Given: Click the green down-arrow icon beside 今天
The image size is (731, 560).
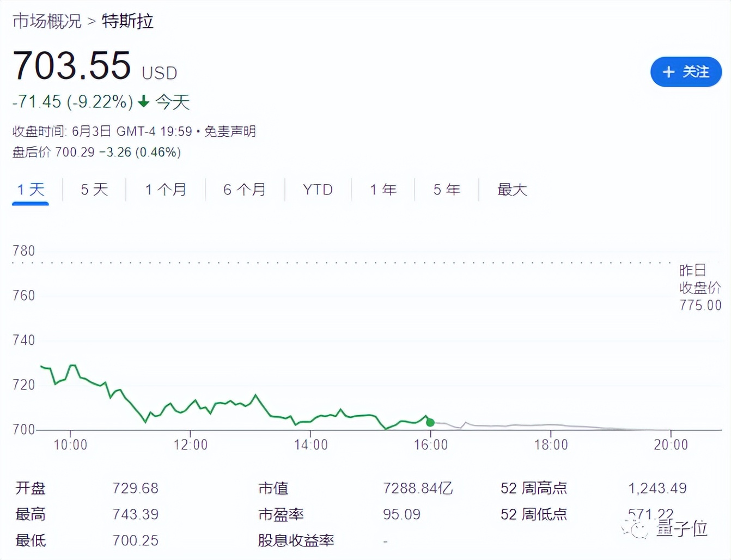Looking at the screenshot, I should (x=143, y=101).
